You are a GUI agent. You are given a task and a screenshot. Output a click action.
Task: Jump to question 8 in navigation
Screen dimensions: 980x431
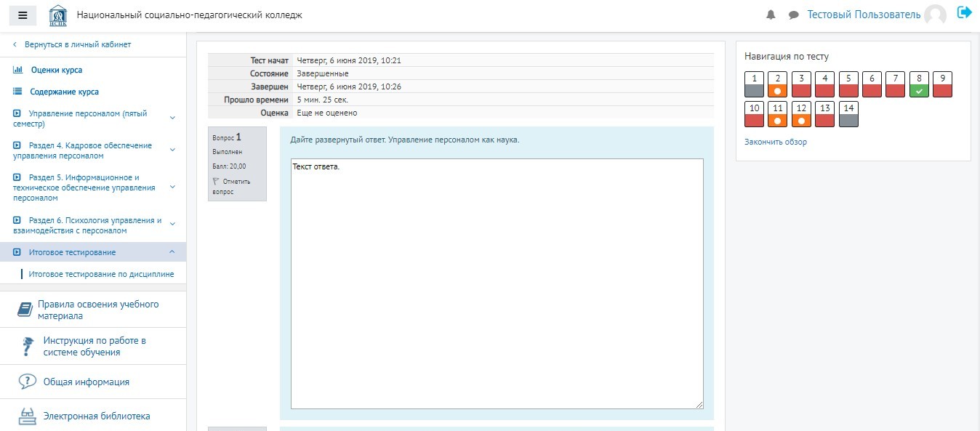919,84
